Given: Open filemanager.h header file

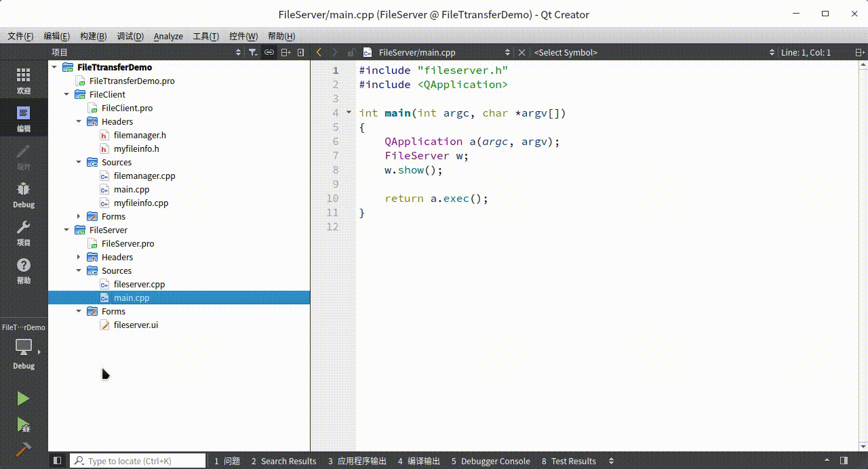Looking at the screenshot, I should pos(140,135).
